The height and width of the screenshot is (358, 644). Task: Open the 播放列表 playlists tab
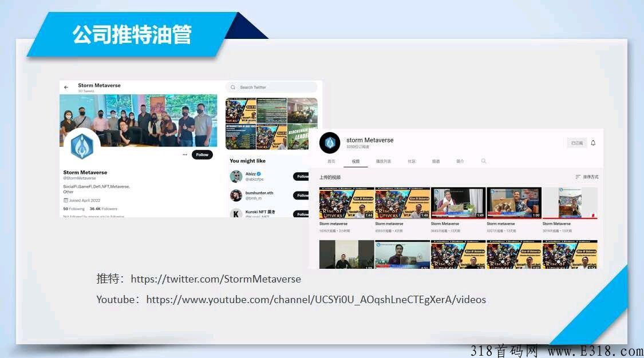click(384, 161)
